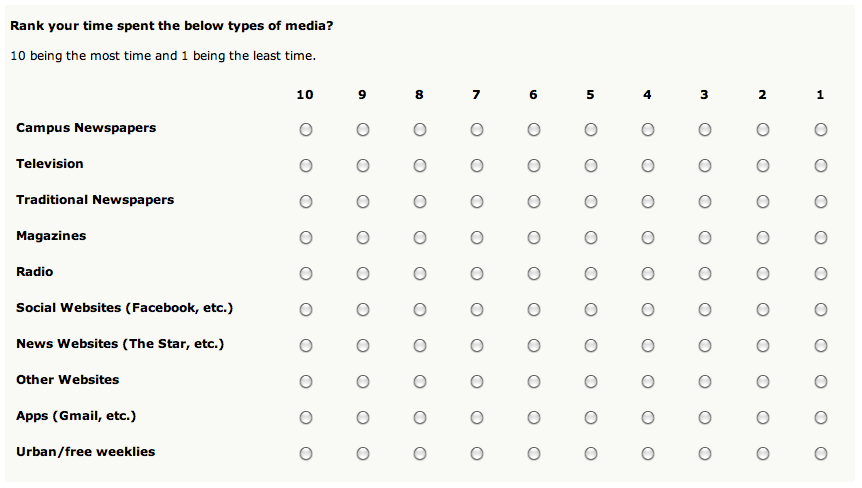Pick 9 for Traditional Newspapers
The height and width of the screenshot is (488, 862).
pos(363,202)
